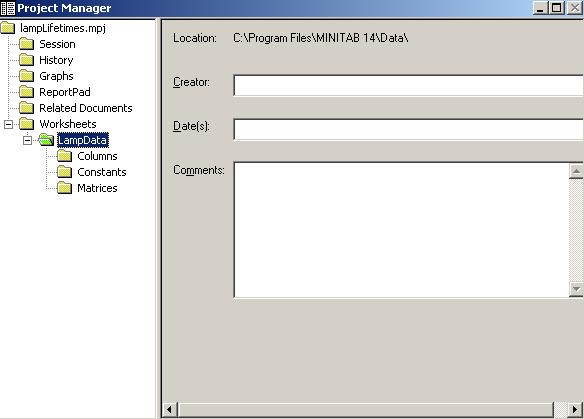584x419 pixels.
Task: Click the green LampData worksheet icon
Action: 46,140
